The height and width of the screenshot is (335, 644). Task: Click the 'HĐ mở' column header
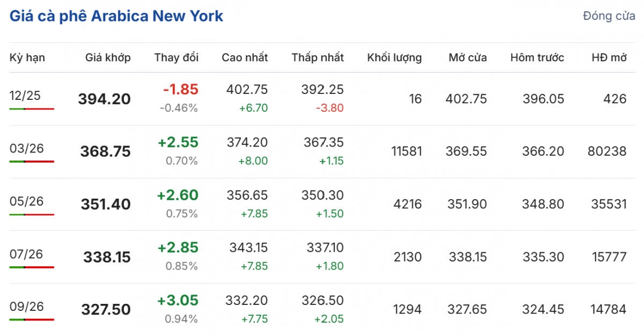[609, 57]
